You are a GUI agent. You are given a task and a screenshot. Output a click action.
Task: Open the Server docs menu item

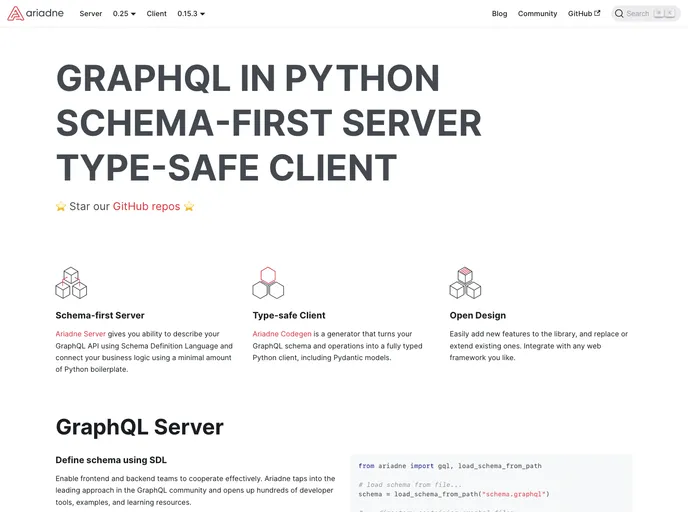[x=91, y=14]
